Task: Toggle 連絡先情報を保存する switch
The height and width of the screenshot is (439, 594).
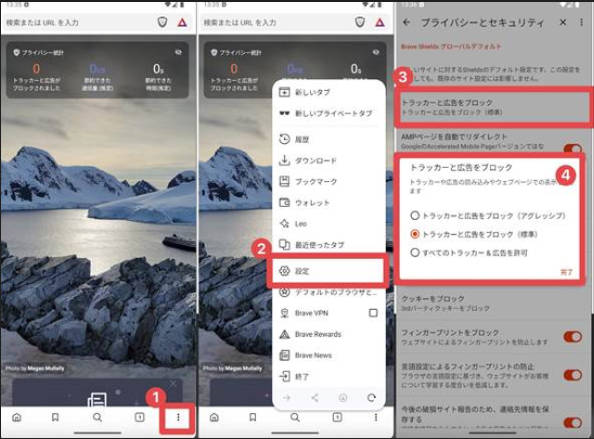Action: pyautogui.click(x=573, y=422)
